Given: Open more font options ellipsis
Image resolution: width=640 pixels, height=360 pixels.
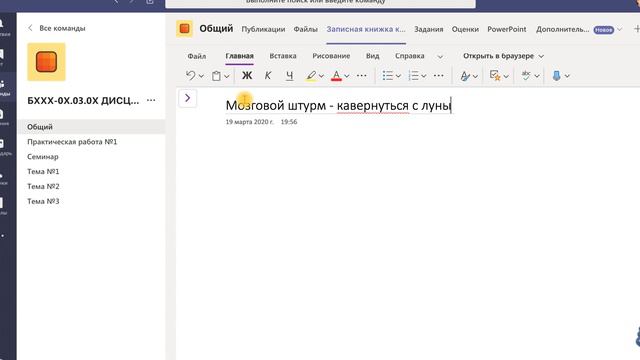Looking at the screenshot, I should (x=362, y=76).
